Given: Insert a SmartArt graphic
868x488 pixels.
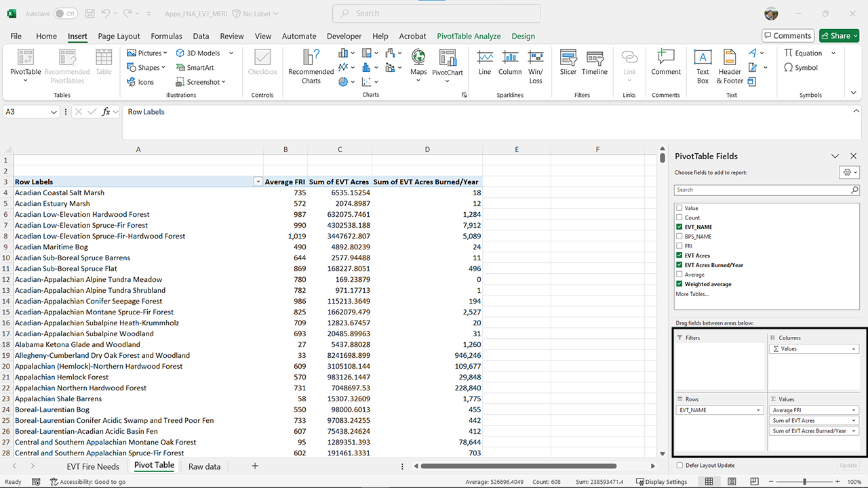Looking at the screenshot, I should 195,67.
